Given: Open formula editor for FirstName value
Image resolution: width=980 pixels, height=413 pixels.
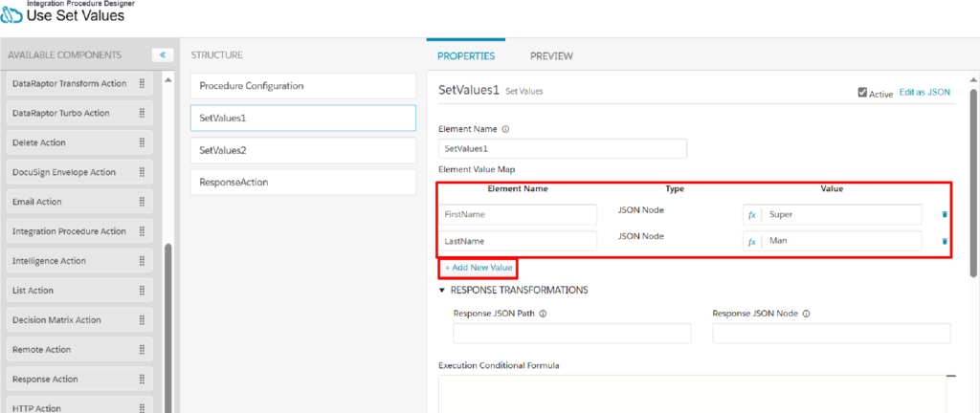Looking at the screenshot, I should click(x=752, y=214).
